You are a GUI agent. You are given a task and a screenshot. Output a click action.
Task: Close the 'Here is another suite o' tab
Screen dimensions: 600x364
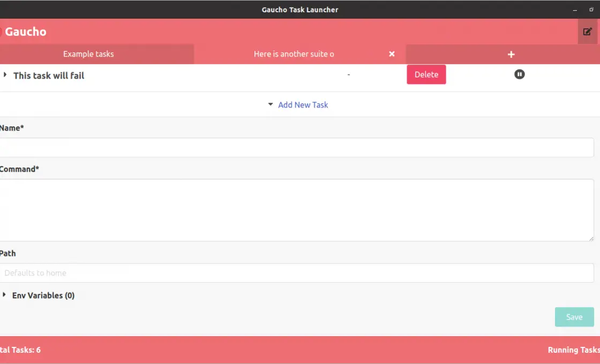(392, 54)
